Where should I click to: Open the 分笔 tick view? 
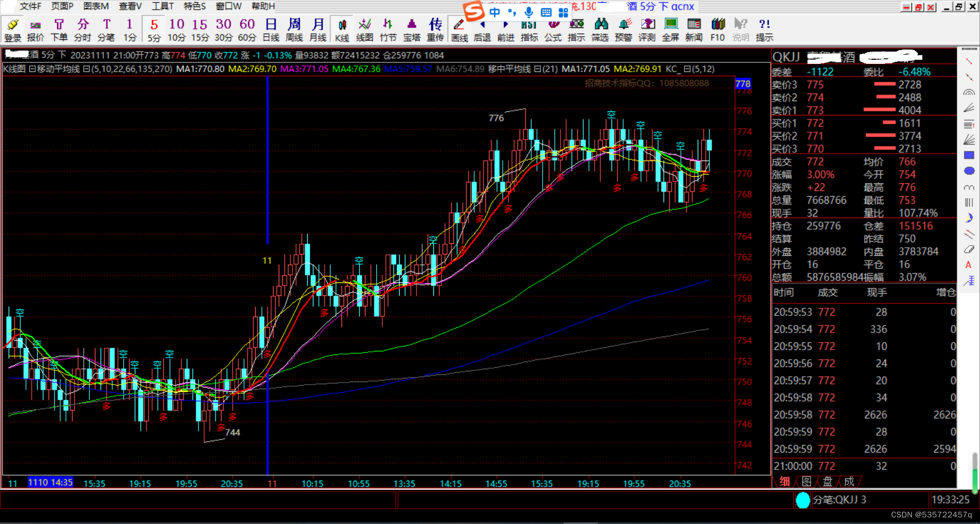point(106,30)
